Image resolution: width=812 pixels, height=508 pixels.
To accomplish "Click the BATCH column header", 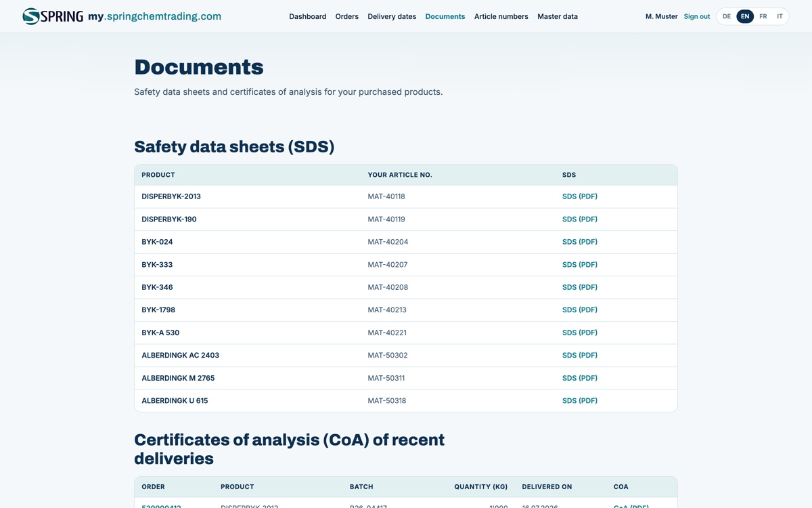I will [x=361, y=487].
